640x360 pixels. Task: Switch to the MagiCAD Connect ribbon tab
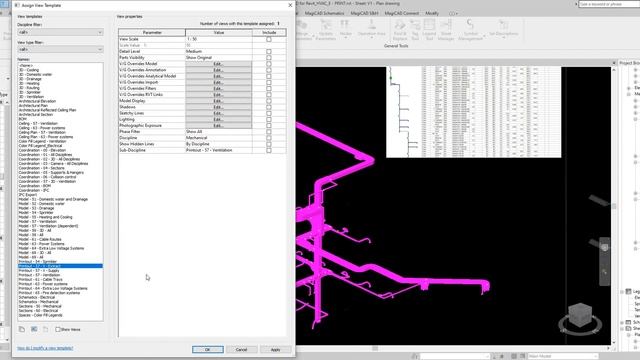pyautogui.click(x=401, y=13)
